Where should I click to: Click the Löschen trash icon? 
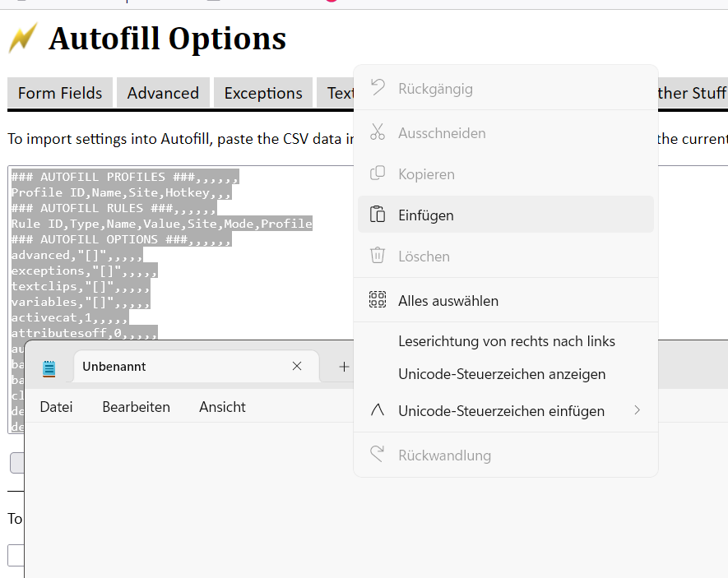coord(378,256)
